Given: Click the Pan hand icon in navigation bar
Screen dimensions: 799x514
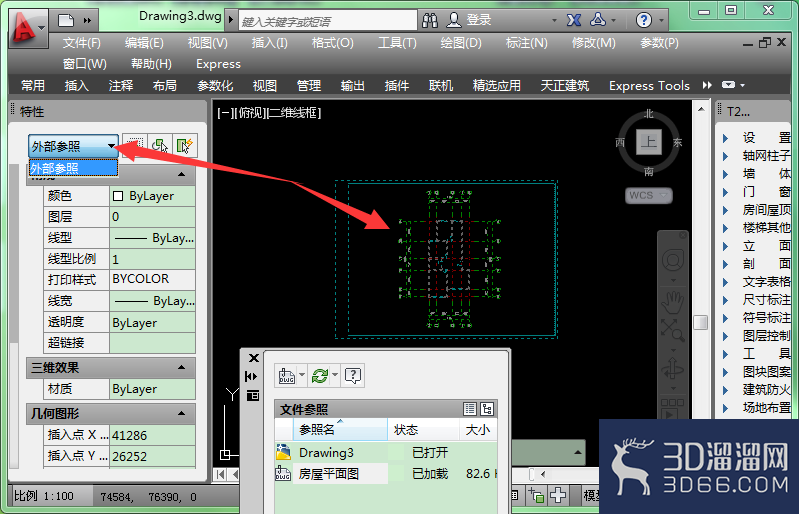Looking at the screenshot, I should point(673,302).
